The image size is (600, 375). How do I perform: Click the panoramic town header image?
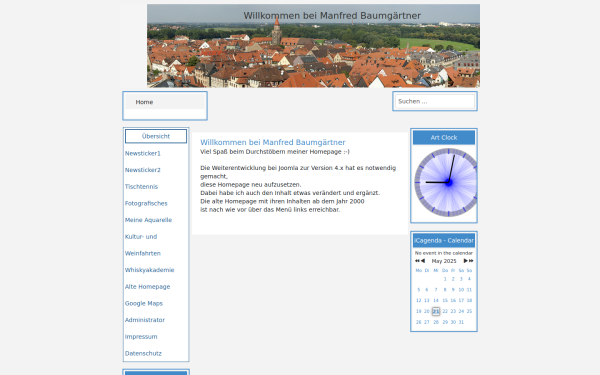pyautogui.click(x=313, y=46)
